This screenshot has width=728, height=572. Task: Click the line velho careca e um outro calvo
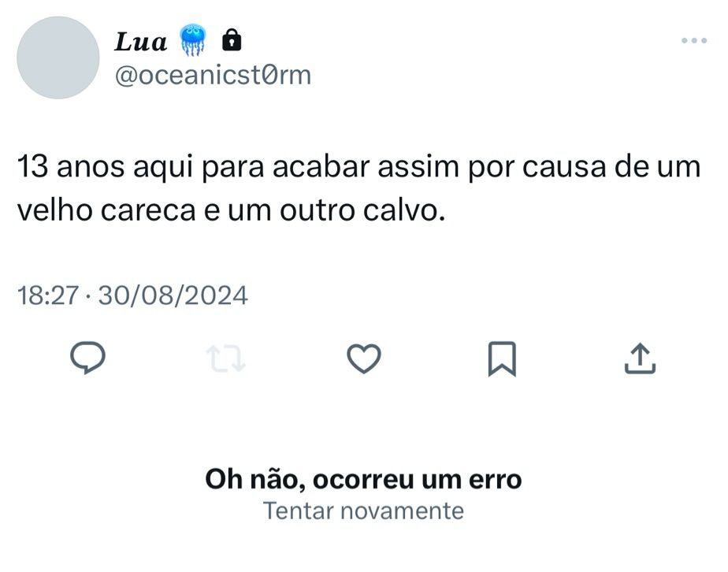(232, 211)
